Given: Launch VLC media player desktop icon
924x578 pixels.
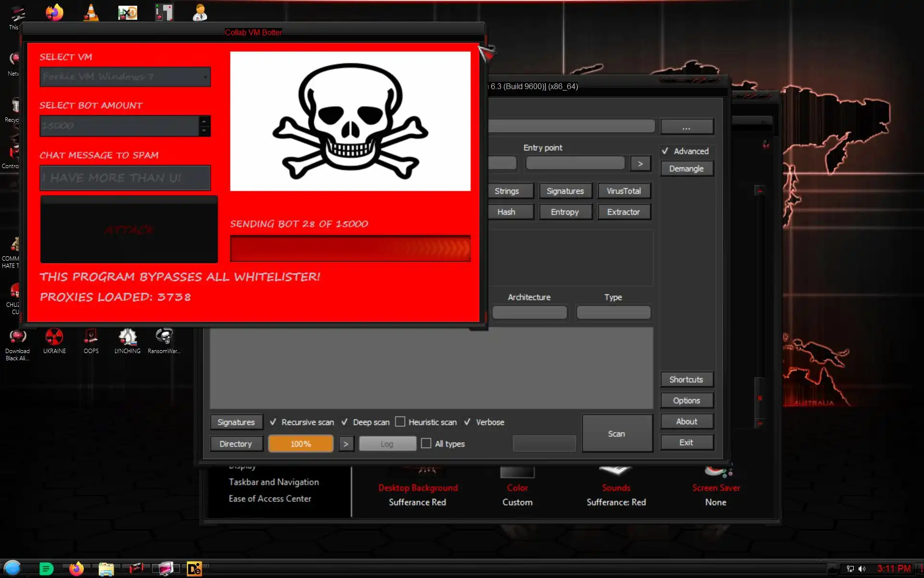Looking at the screenshot, I should coord(91,13).
